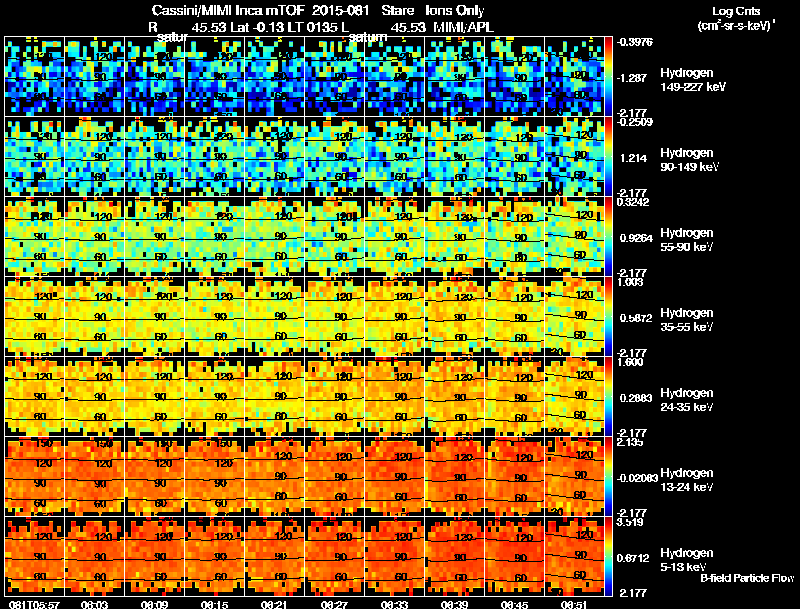Click the colorbar midpoint value "1.214"
The width and height of the screenshot is (800, 609).
click(x=633, y=158)
